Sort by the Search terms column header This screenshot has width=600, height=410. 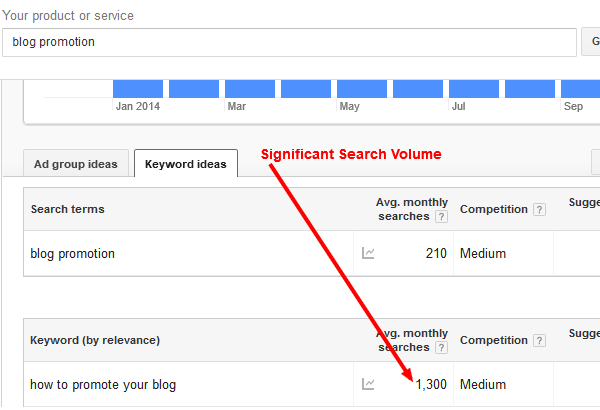point(68,210)
